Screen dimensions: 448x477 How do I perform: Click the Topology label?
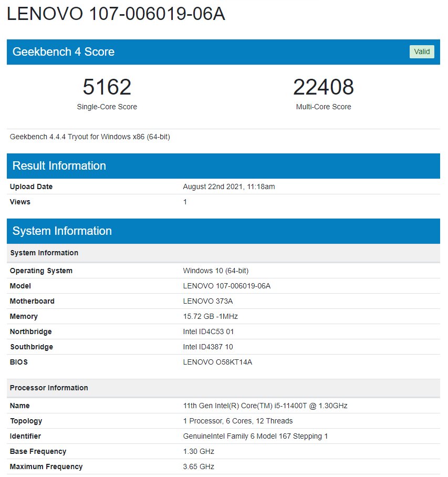pos(26,421)
